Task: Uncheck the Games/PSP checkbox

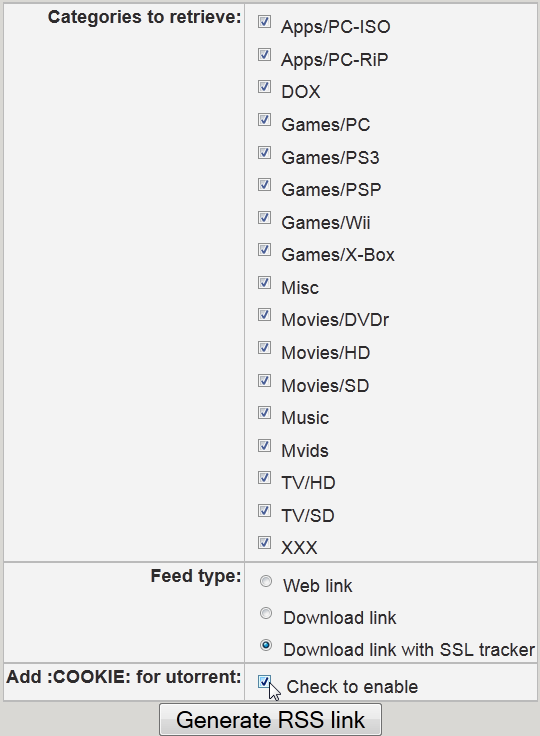Action: pyautogui.click(x=264, y=185)
